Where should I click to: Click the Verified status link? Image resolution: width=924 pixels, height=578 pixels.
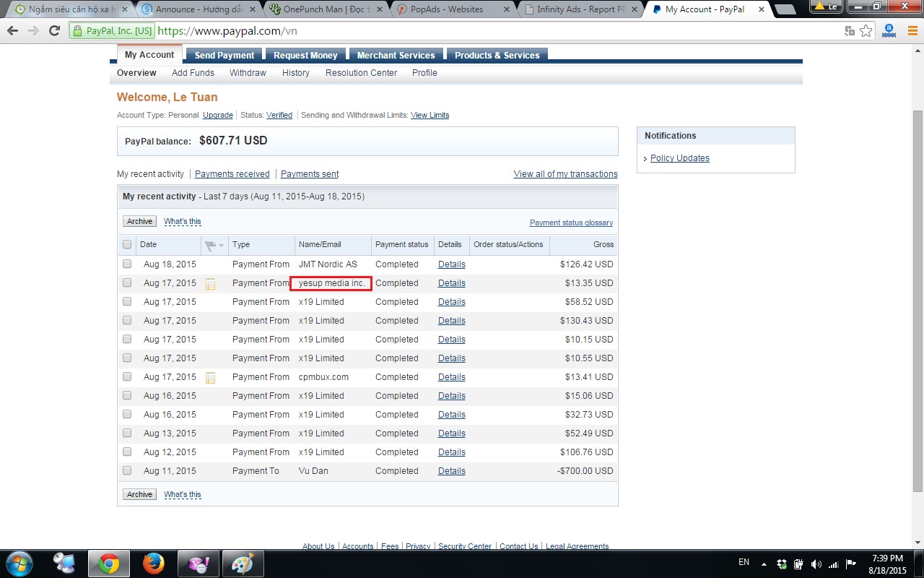point(279,116)
